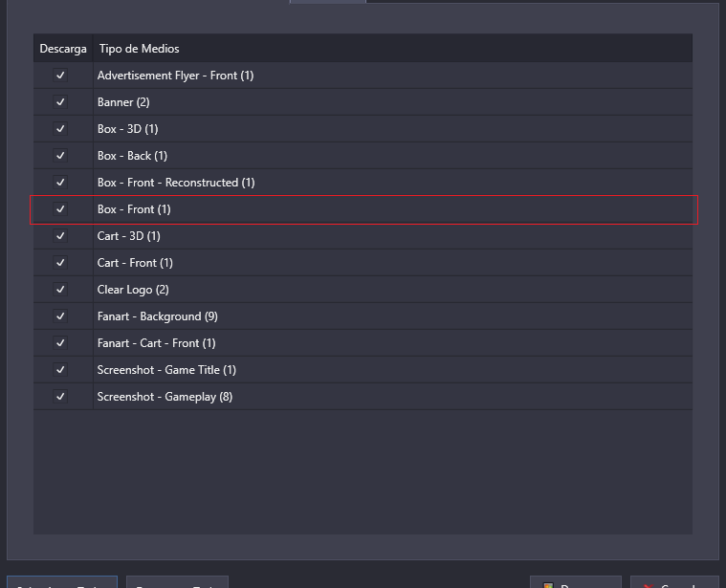
Task: Uncheck Screenshot - Game Title checkbox
Action: (x=60, y=370)
